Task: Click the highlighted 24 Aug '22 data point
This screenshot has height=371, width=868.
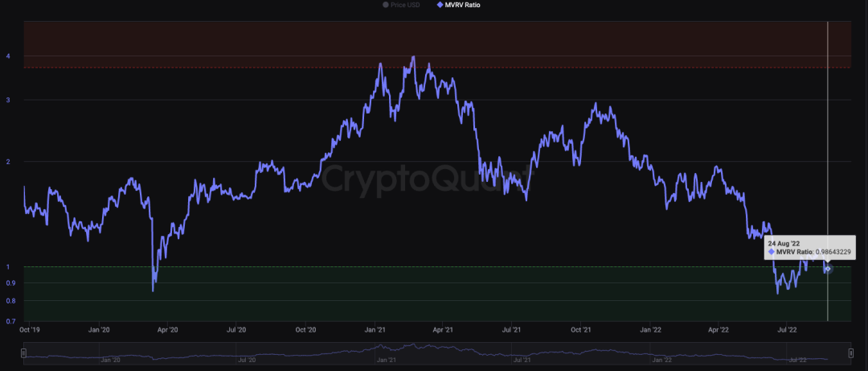Action: point(828,269)
